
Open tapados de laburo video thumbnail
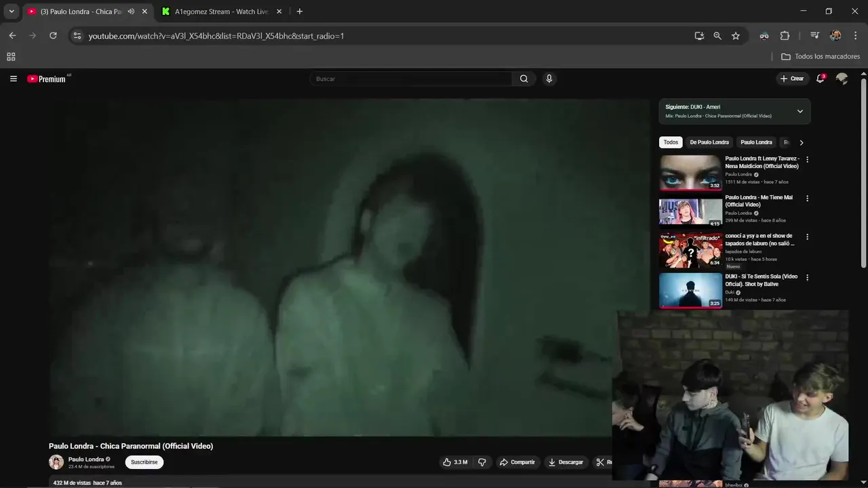(x=690, y=251)
